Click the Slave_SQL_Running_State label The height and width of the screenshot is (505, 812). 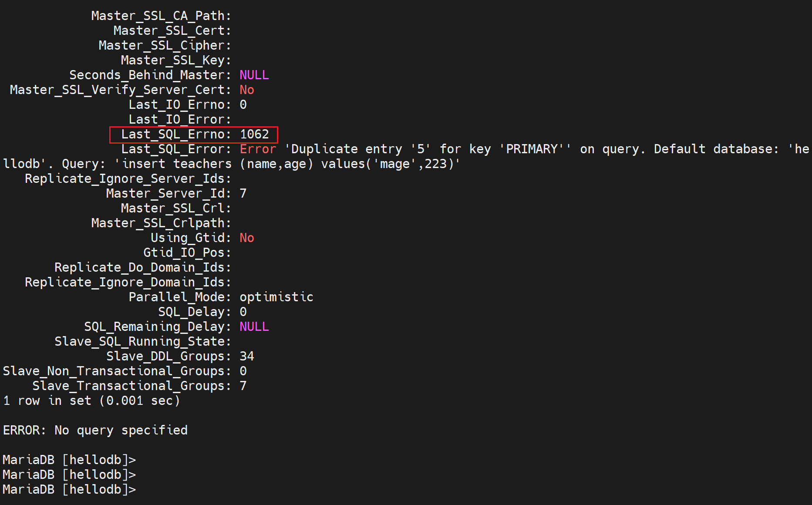click(x=142, y=341)
